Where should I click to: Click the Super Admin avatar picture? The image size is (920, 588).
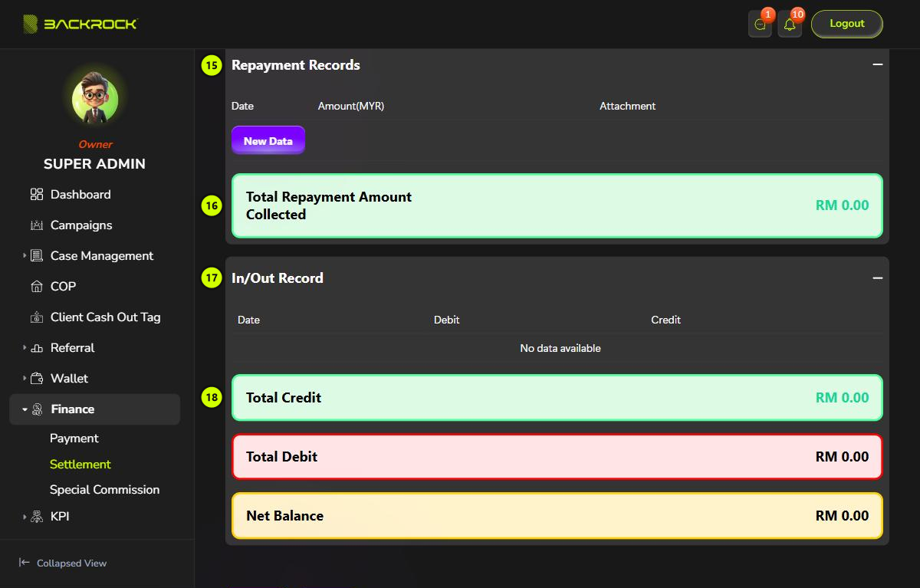(x=95, y=99)
